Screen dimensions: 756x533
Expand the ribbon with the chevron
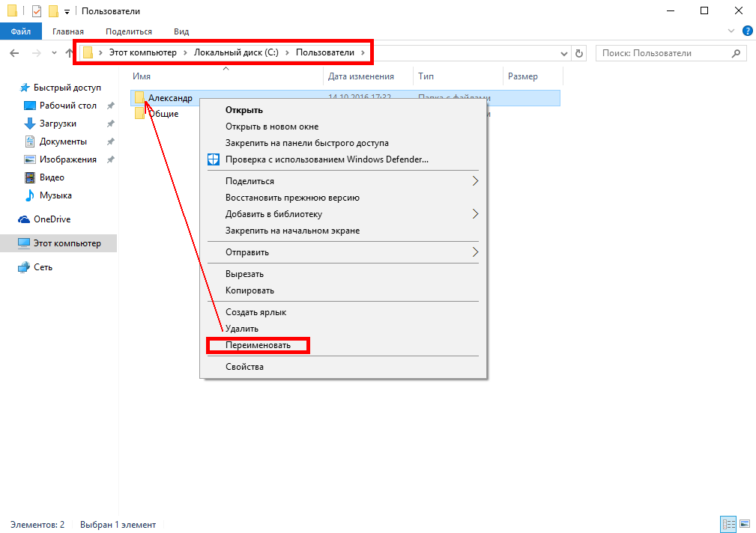coord(732,31)
